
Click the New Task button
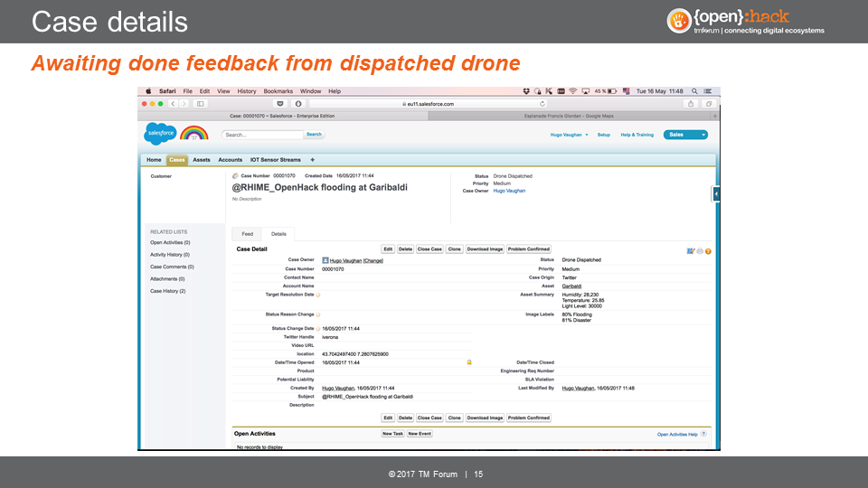tap(392, 434)
